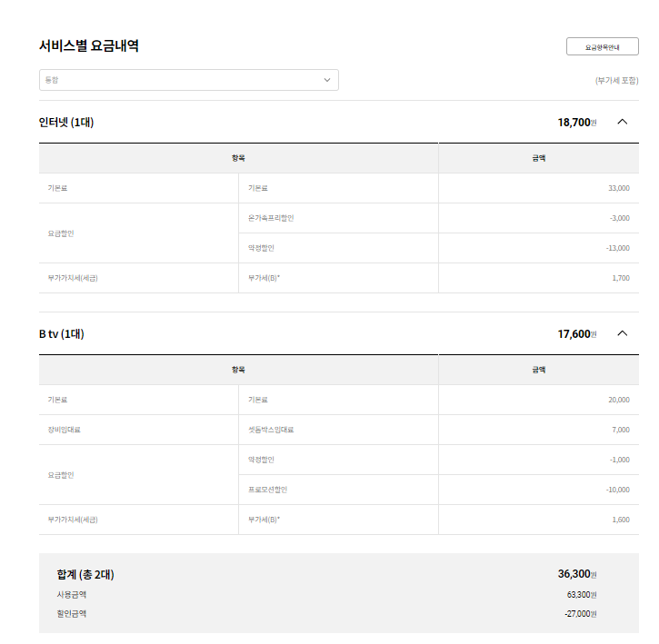Click the -27,000원 discount total value
Viewport: 659px width, 644px height.
click(580, 614)
